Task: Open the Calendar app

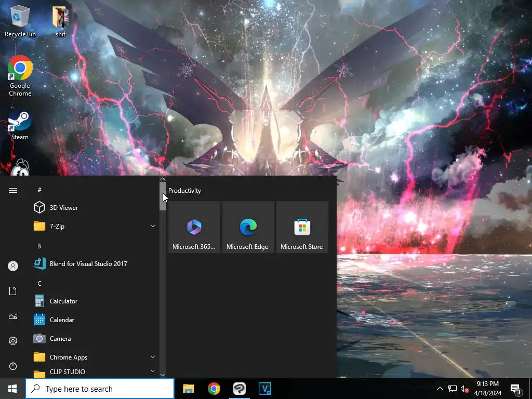Action: click(95, 320)
